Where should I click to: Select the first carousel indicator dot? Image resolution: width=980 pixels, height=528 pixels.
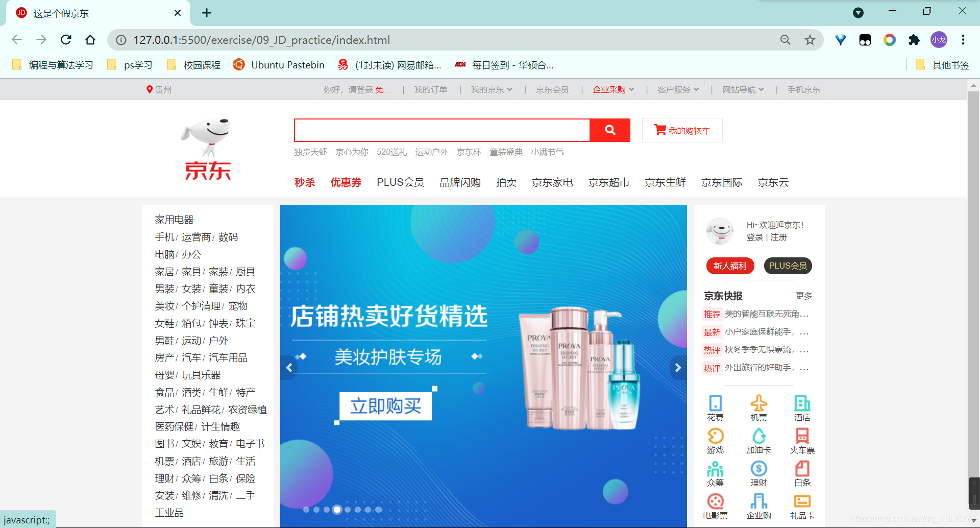[306, 510]
